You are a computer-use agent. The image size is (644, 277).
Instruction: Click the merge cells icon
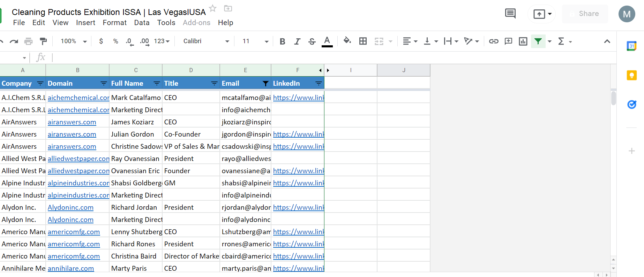click(x=379, y=41)
